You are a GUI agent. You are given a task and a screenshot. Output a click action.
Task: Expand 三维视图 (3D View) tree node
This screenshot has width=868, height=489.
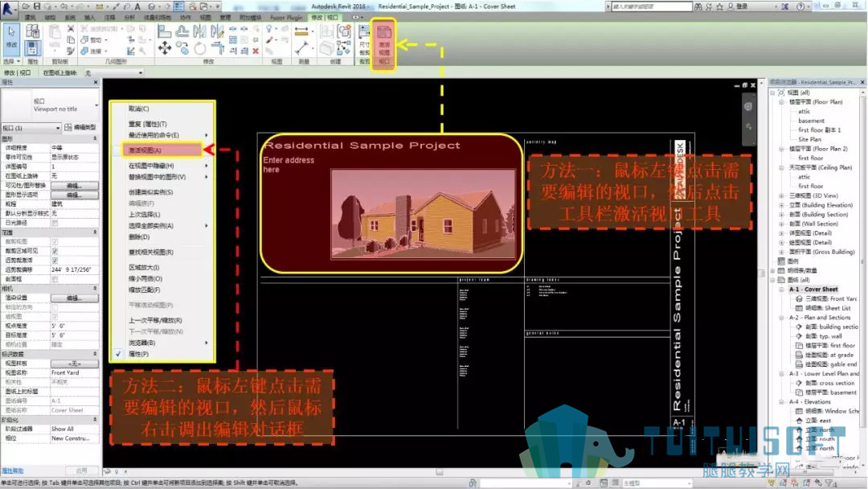point(781,195)
